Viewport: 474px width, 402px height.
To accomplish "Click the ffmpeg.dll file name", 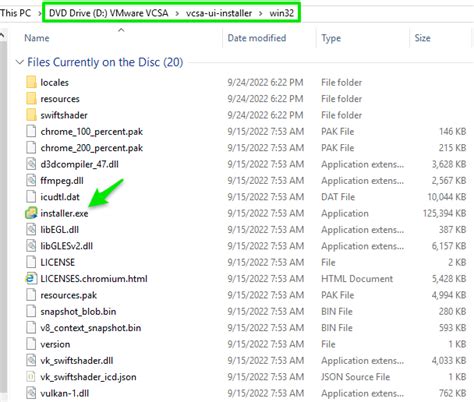I will [x=62, y=181].
